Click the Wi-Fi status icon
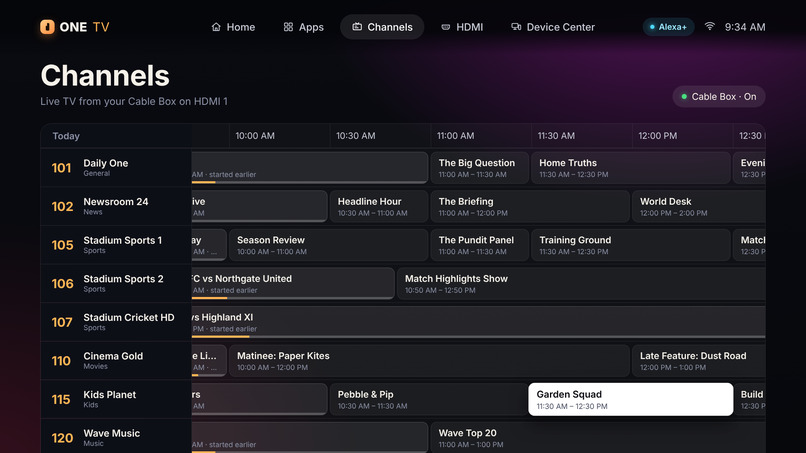Screen dimensions: 806x453 click(710, 26)
